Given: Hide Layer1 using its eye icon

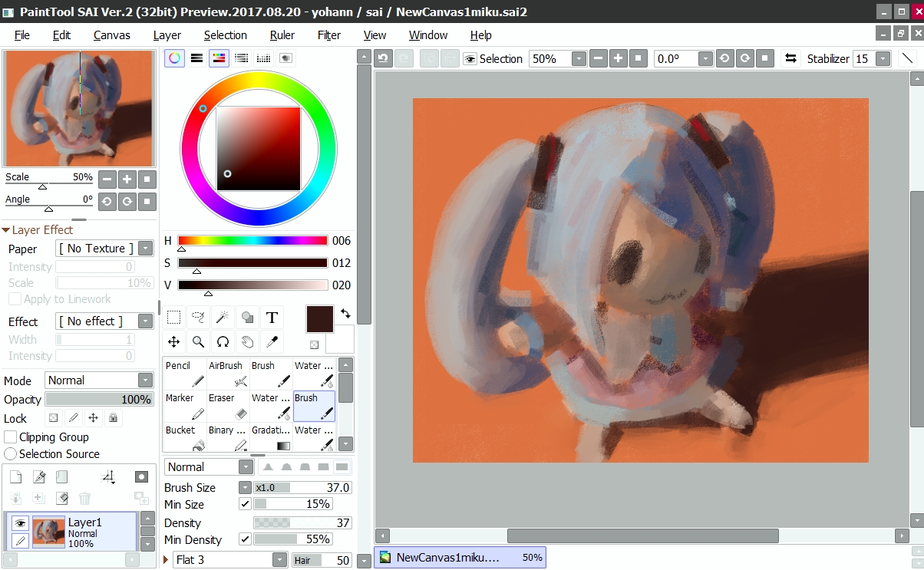Looking at the screenshot, I should (21, 523).
